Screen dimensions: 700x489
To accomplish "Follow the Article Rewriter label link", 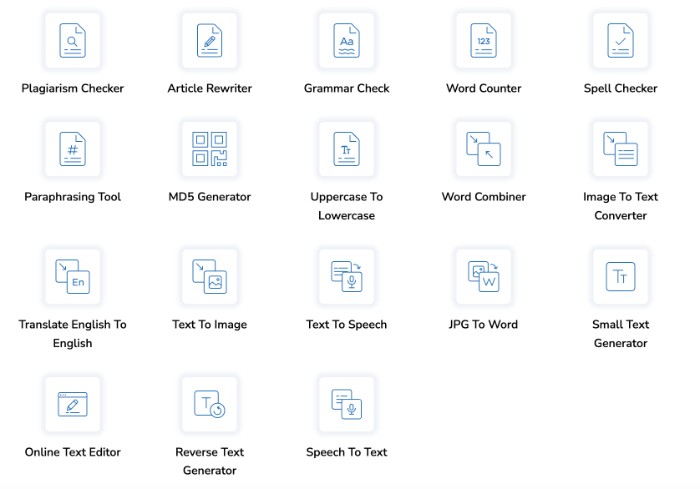I will coord(210,88).
